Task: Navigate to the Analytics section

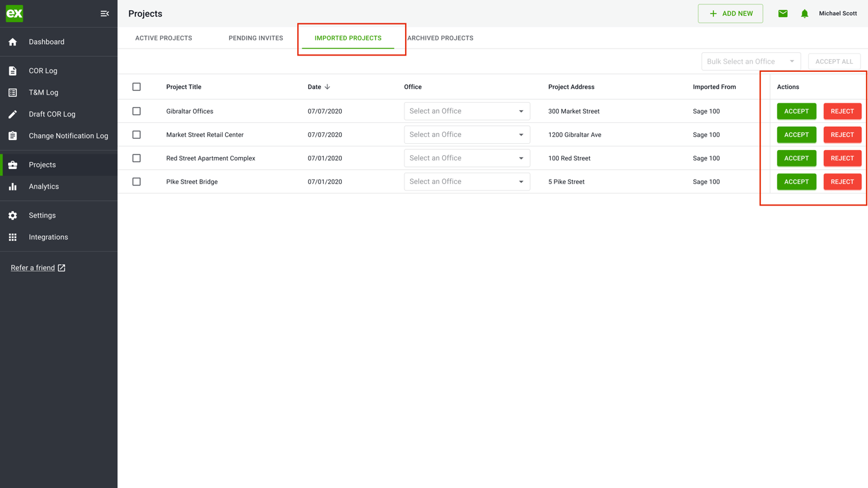Action: click(x=42, y=186)
